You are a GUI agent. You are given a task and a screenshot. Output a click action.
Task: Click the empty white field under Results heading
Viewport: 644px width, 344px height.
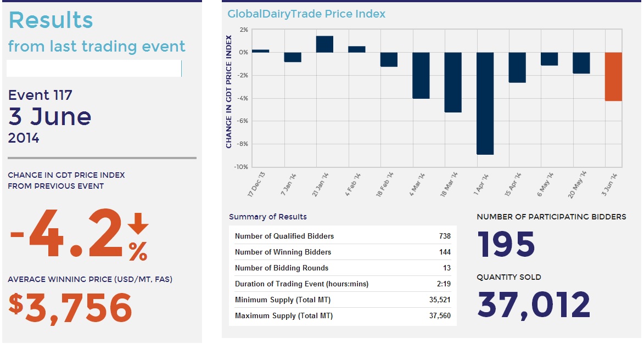click(x=93, y=69)
